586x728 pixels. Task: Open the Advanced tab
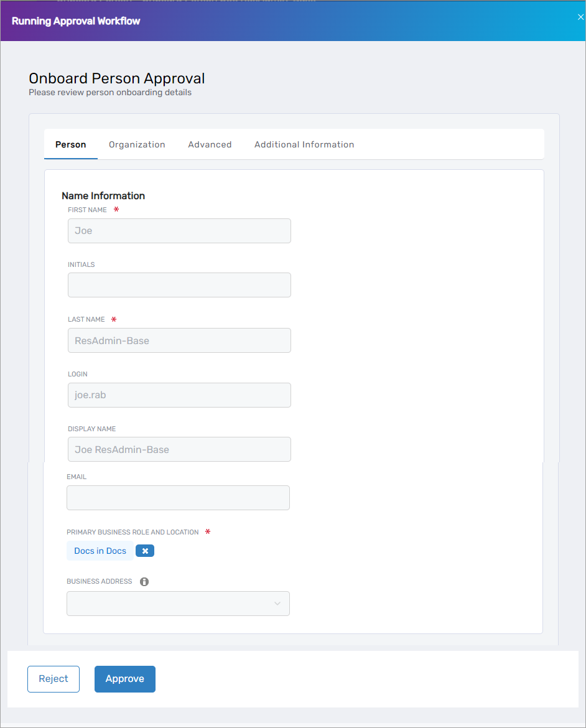click(210, 144)
